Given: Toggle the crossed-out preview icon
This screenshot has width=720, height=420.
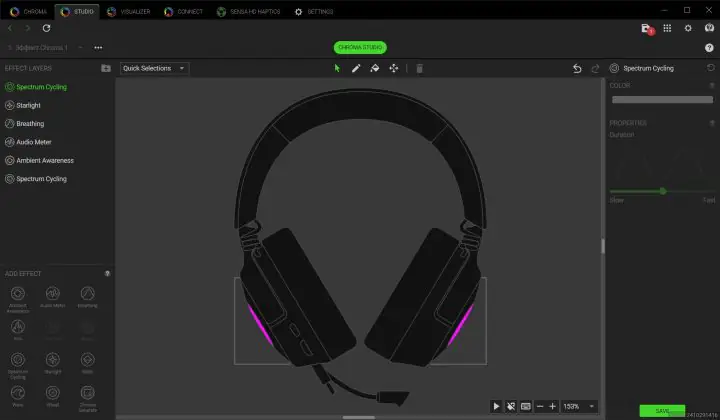Looking at the screenshot, I should coord(511,406).
